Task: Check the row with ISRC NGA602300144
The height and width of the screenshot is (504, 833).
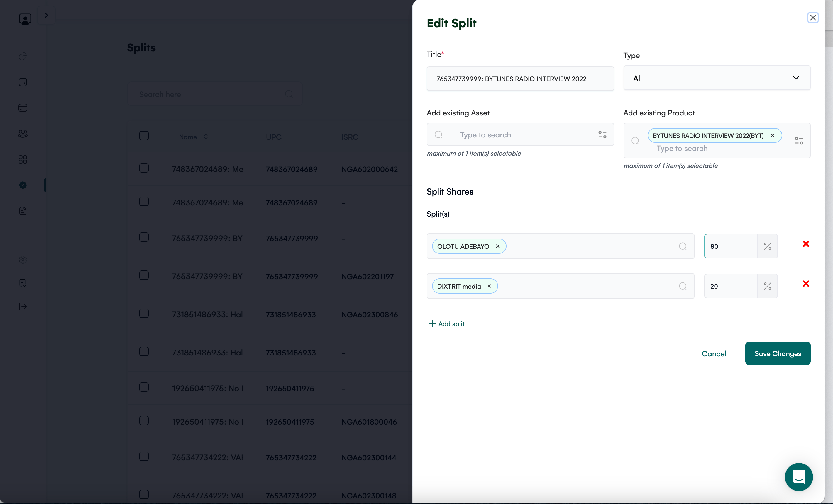Action: [144, 456]
